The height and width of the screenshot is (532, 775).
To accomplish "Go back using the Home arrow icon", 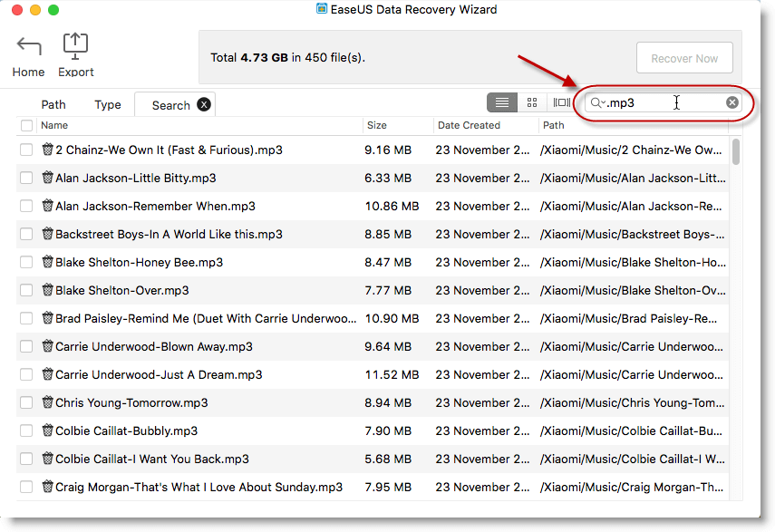I will point(29,46).
